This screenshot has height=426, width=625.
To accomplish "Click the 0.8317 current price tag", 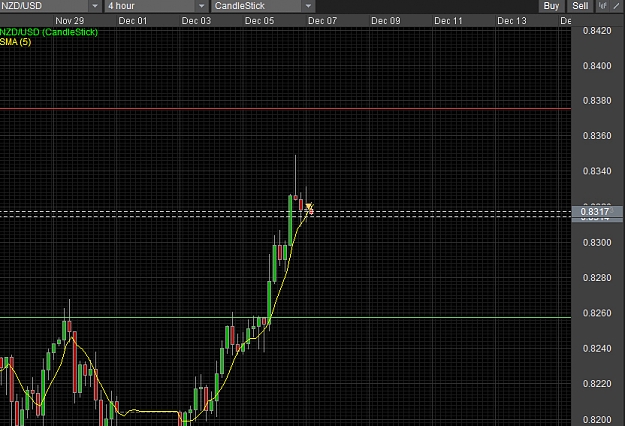I will (597, 212).
